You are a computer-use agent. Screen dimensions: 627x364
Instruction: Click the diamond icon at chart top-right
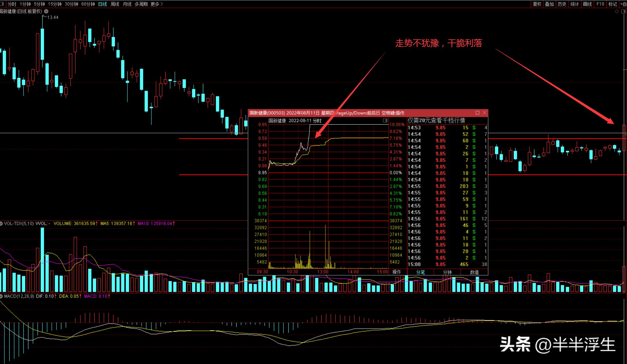617,12
